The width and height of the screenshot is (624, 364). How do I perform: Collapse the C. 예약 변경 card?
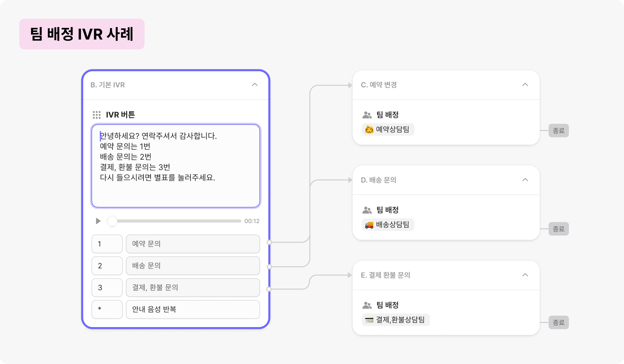click(x=525, y=84)
